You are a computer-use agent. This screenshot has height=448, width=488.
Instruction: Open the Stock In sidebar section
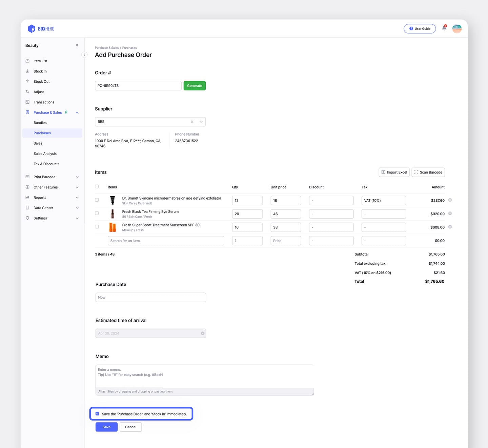(x=40, y=71)
